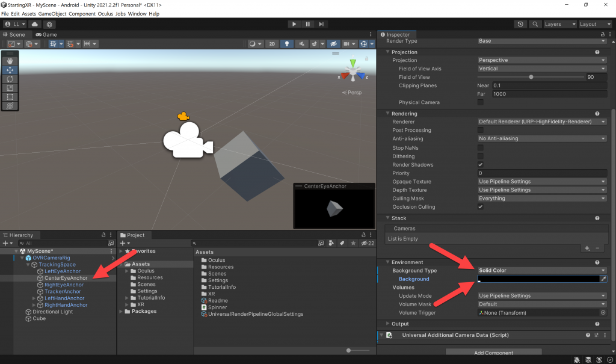Disable Render Shadows checkbox
Screen dimensions: 616x364
(x=480, y=165)
